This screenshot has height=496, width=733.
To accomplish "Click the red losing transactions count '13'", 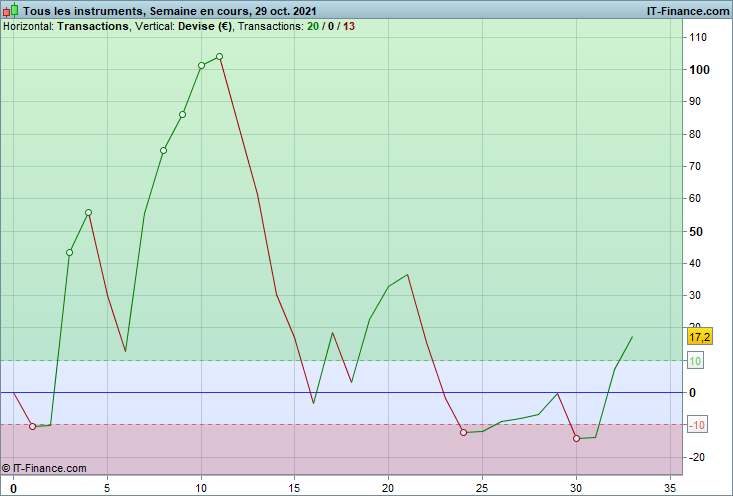I will pos(349,26).
